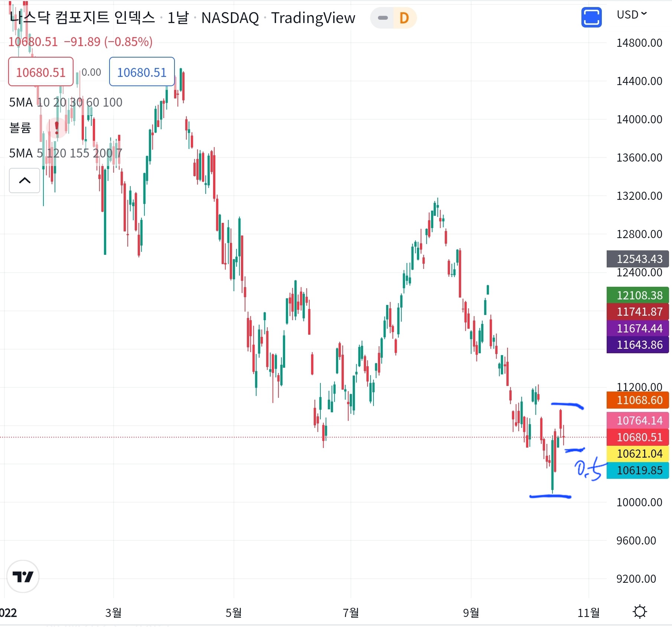The width and height of the screenshot is (672, 627).
Task: Click the 11월 time axis label
Action: 588,613
